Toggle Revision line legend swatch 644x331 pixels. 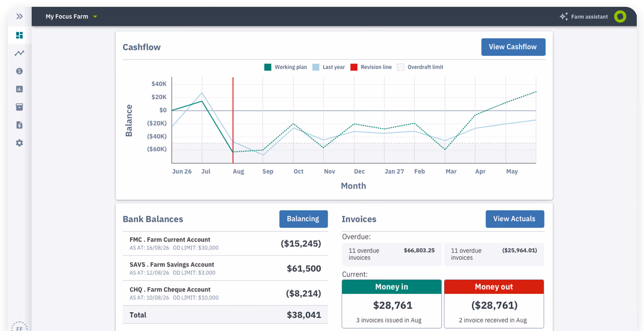pos(354,67)
